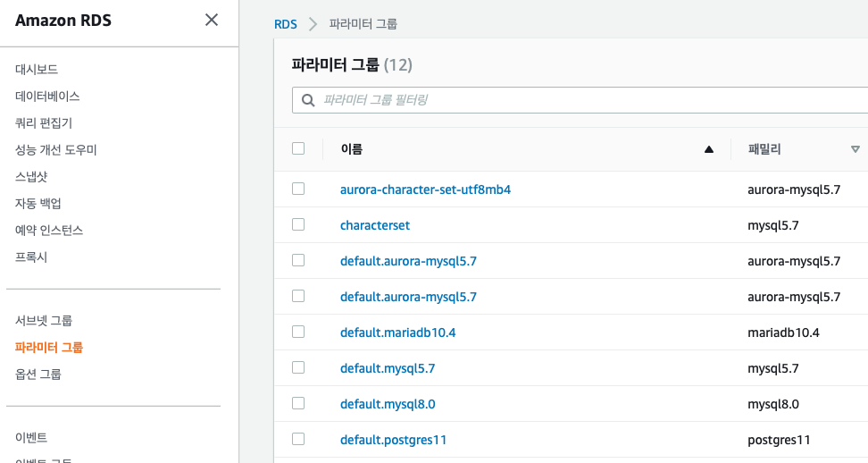
Task: Open 예약 인스턴스 in the sidebar
Action: (x=49, y=231)
